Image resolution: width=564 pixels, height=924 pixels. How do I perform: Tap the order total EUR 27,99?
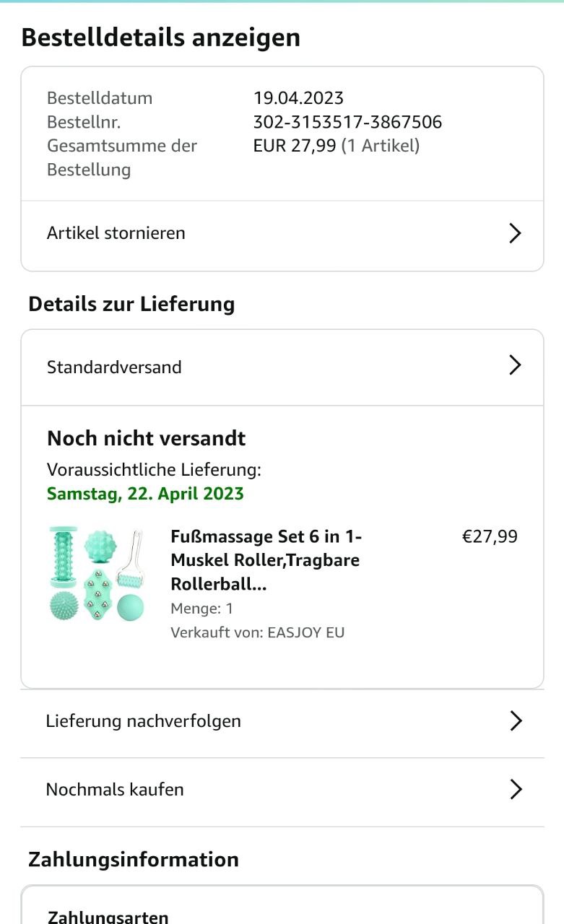click(x=295, y=146)
